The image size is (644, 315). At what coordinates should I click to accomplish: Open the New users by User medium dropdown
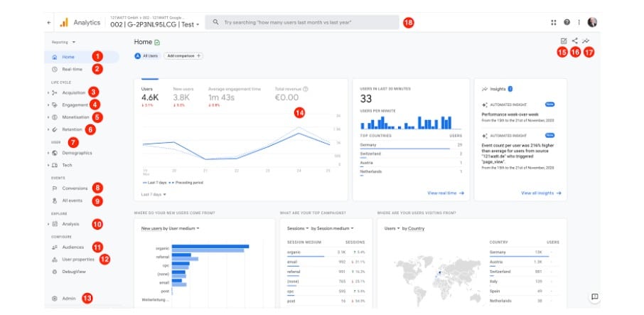tap(171, 228)
